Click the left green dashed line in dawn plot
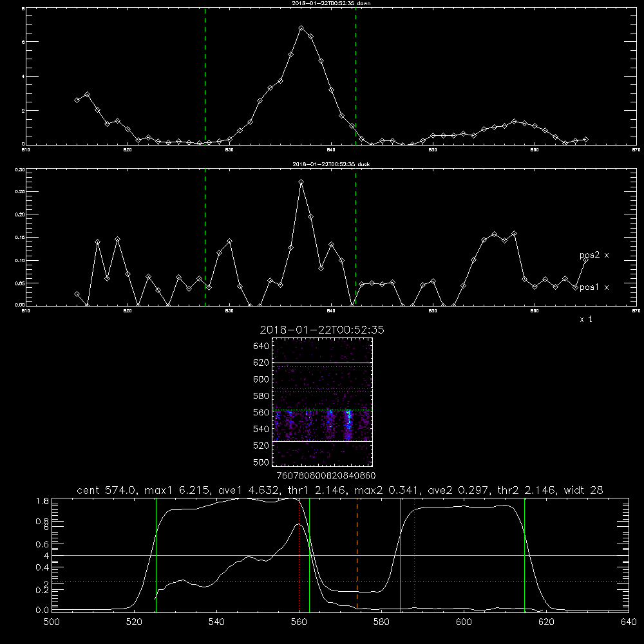The height and width of the screenshot is (644, 644). pyautogui.click(x=205, y=76)
